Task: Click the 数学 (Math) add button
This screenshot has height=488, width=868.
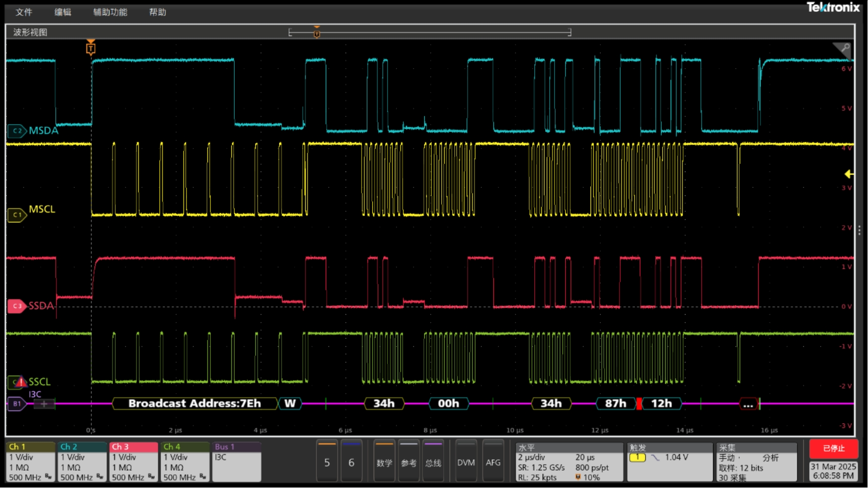Action: (384, 462)
